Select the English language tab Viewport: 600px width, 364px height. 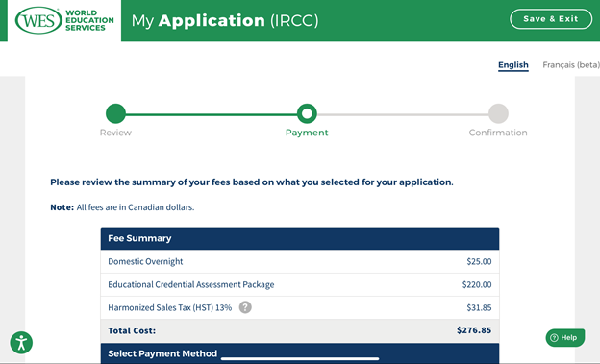(513, 65)
